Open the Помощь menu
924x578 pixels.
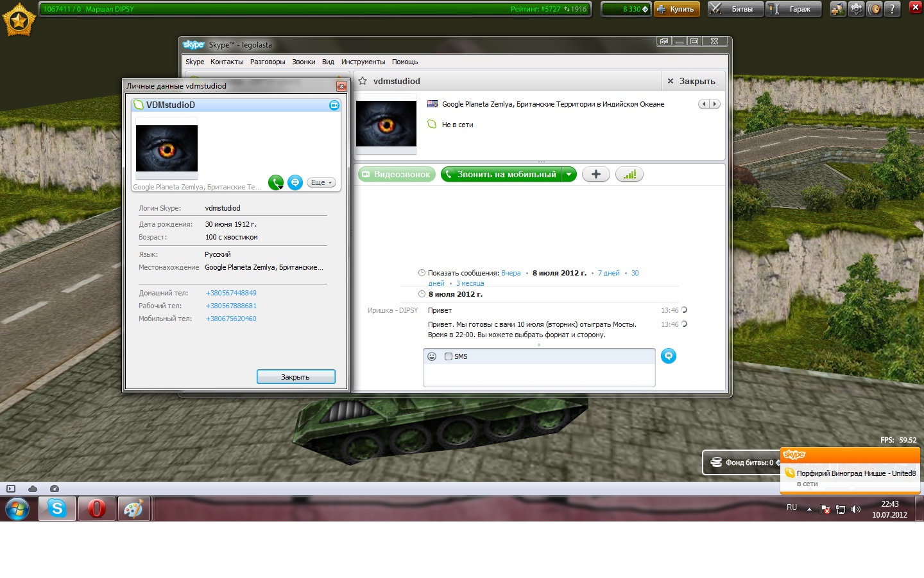point(405,62)
